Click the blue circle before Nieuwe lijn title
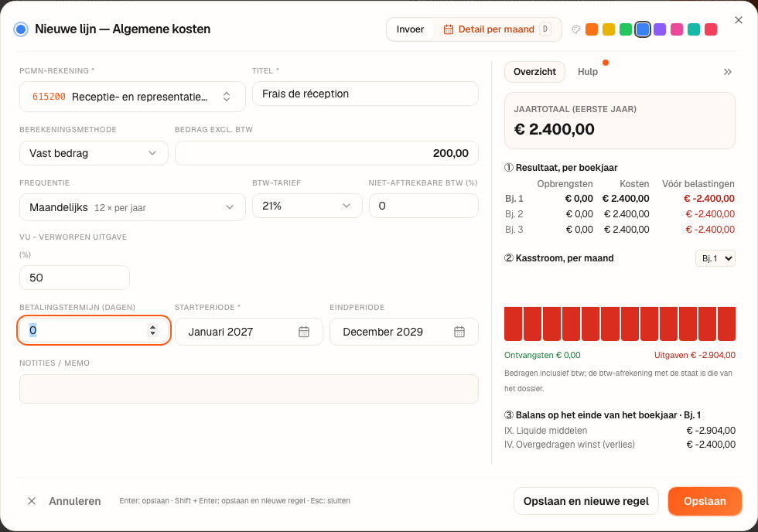The height and width of the screenshot is (532, 758). tap(21, 29)
